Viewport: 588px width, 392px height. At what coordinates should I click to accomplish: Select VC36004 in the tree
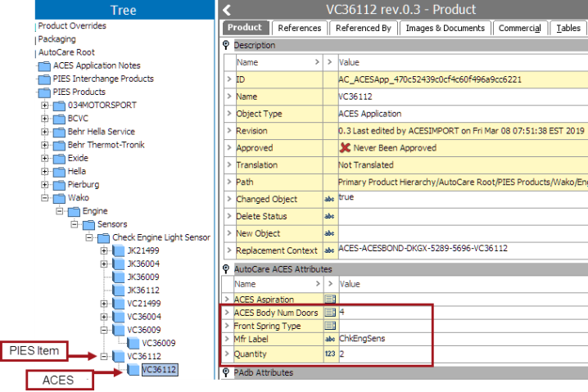144,317
